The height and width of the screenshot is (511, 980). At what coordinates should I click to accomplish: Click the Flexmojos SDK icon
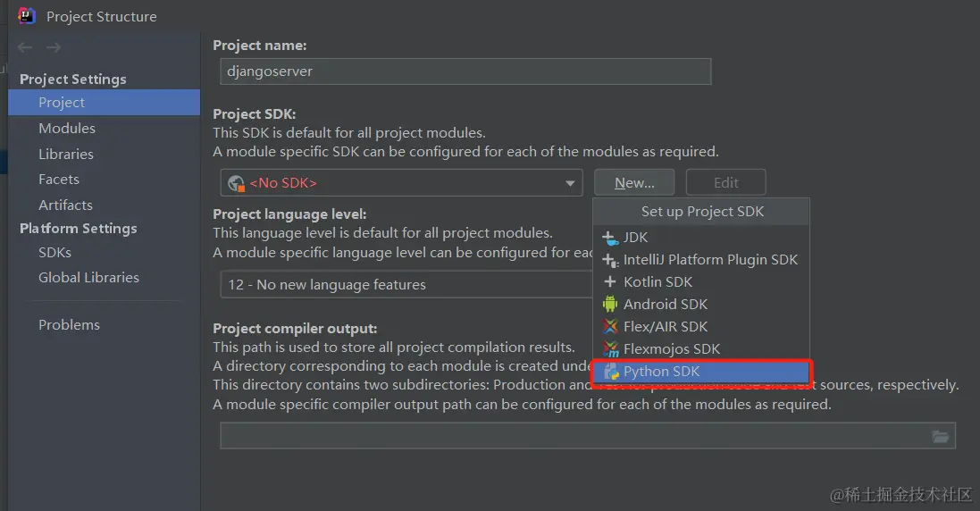[x=610, y=348]
